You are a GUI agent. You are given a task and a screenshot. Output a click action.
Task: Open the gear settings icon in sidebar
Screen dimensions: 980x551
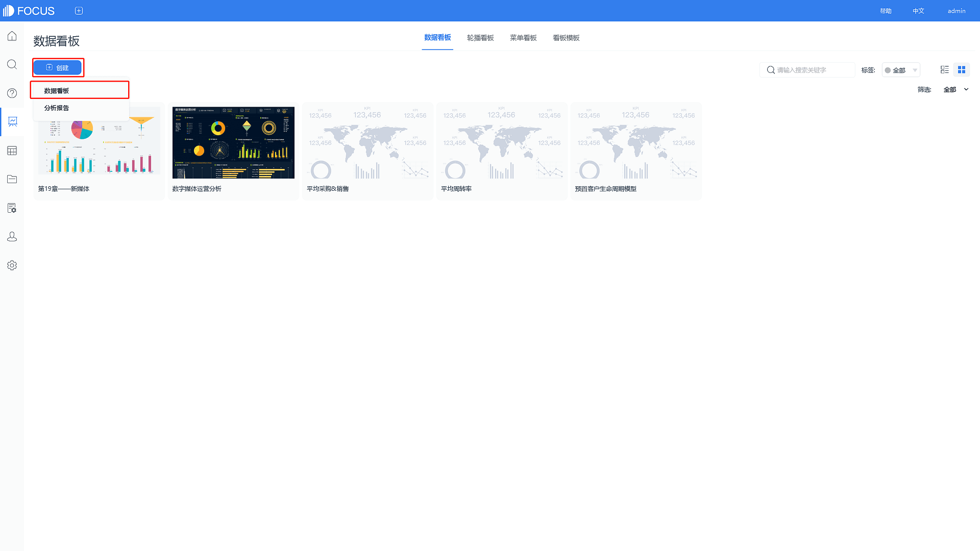pyautogui.click(x=12, y=265)
